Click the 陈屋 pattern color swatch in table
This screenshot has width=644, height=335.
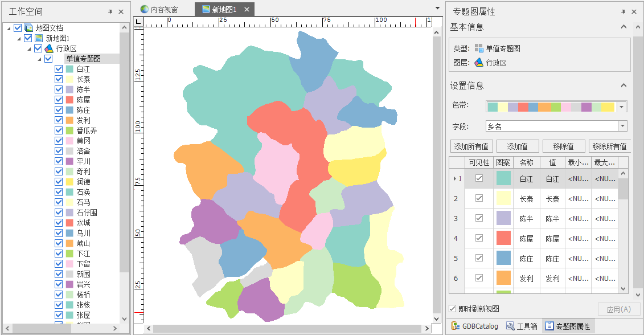click(x=503, y=238)
